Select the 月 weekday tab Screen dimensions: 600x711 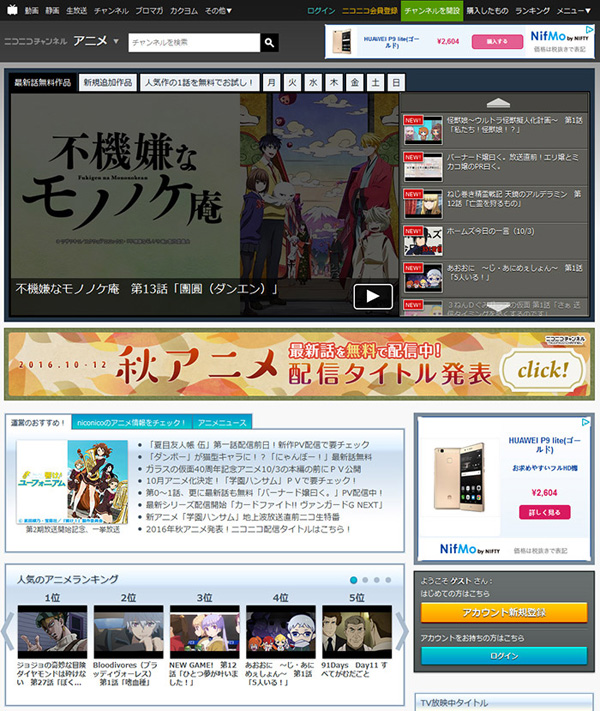coord(271,83)
